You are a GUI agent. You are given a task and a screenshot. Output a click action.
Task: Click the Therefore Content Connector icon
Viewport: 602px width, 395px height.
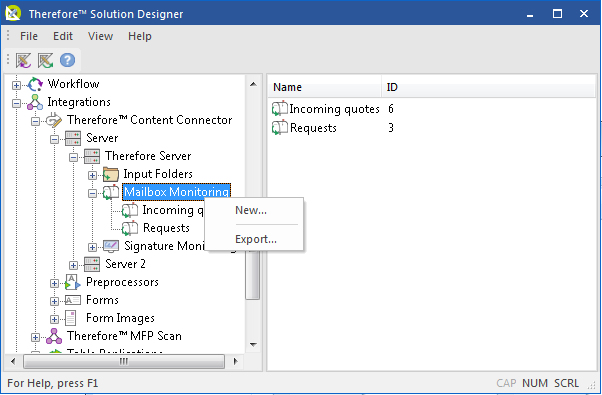click(54, 120)
